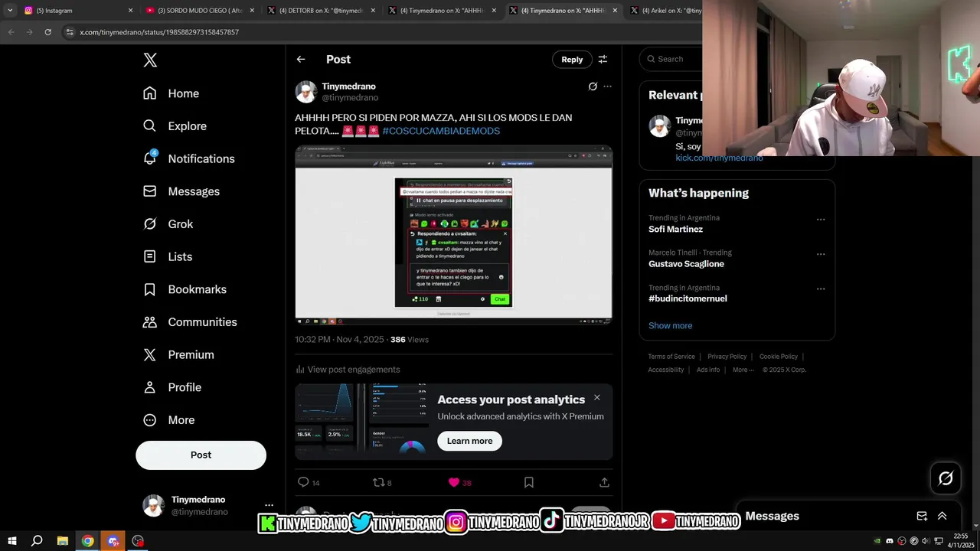Switch to DETTORB on X tab
980x551 pixels.
click(x=320, y=11)
